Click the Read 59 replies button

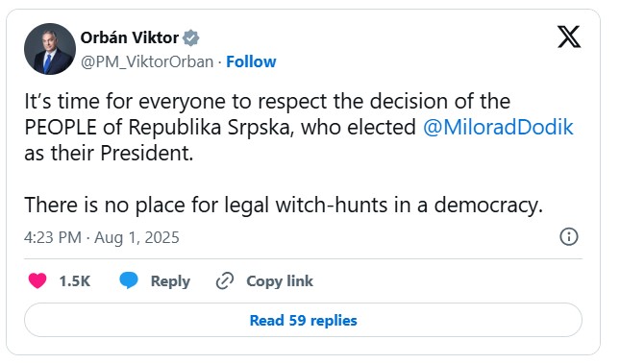[303, 320]
